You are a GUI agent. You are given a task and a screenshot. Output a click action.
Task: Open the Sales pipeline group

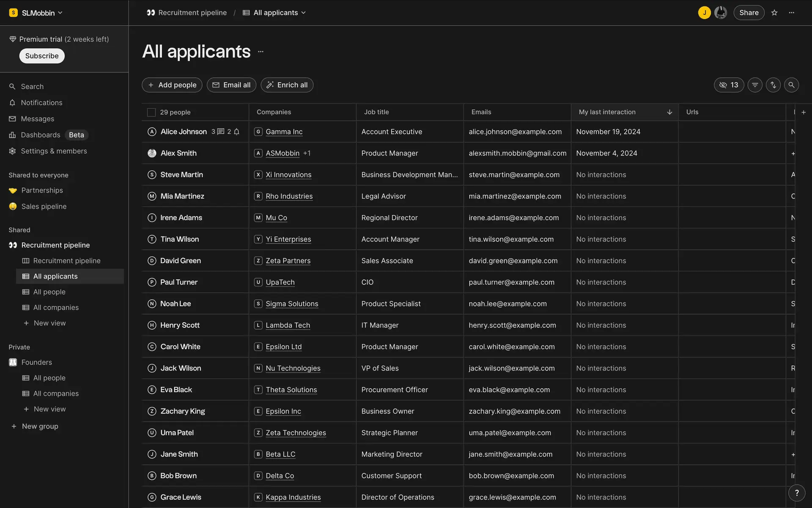point(44,207)
